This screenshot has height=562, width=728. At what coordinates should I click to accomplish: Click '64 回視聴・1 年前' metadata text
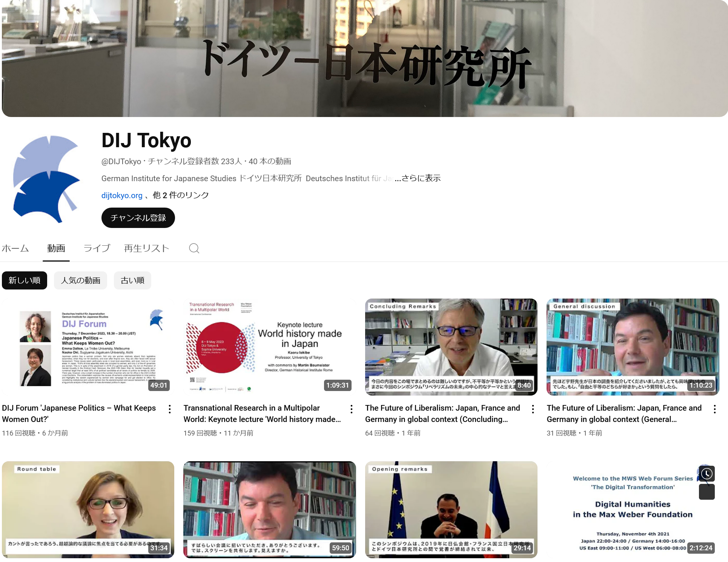[393, 433]
